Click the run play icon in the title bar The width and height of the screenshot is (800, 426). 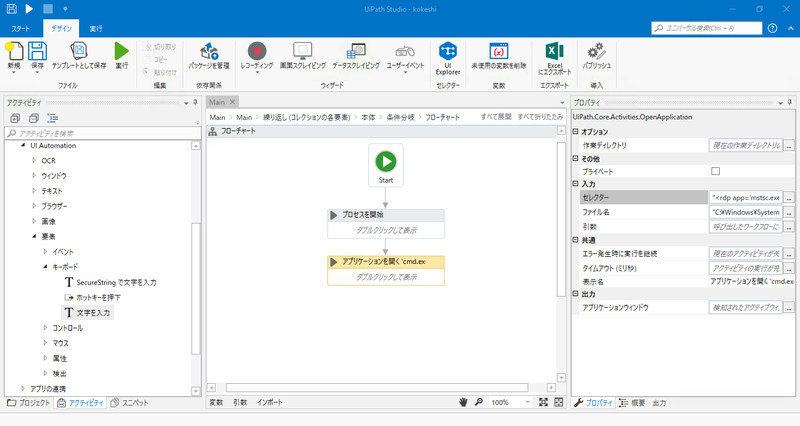click(29, 9)
